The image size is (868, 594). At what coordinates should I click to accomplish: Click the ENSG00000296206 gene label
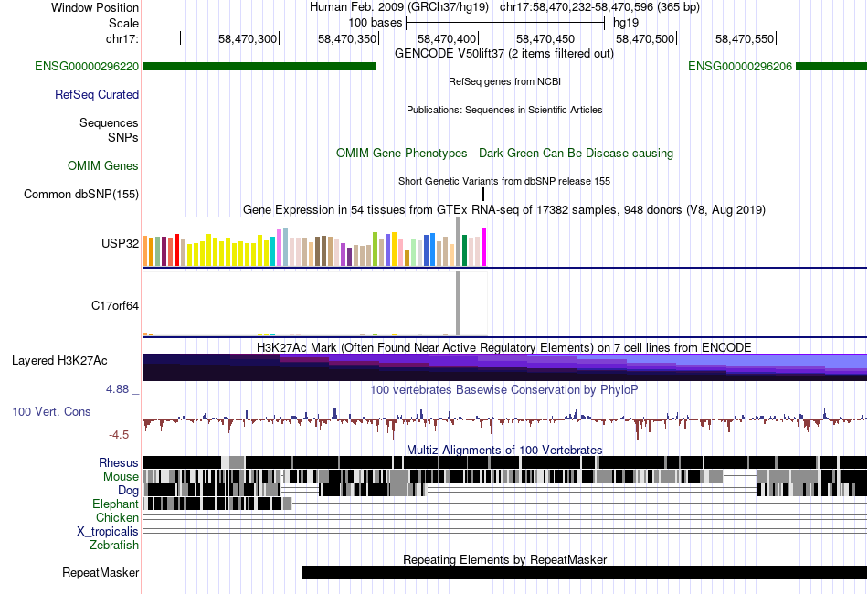[x=740, y=67]
